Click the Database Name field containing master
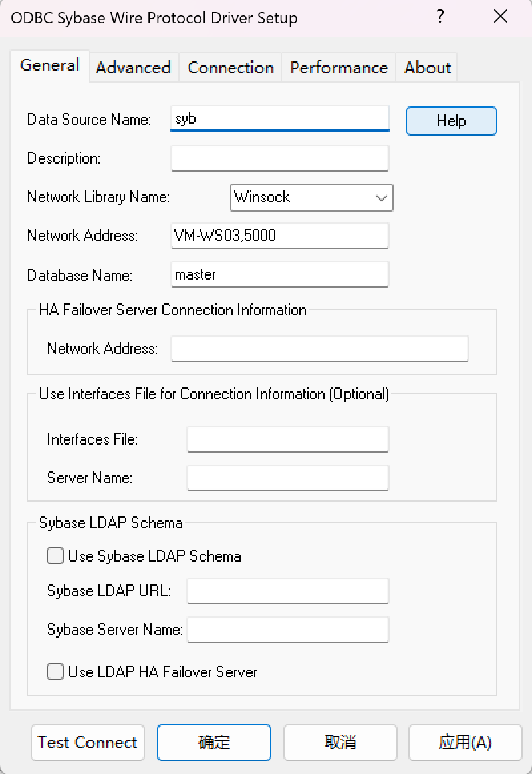Screen dimensions: 532x774 279,274
